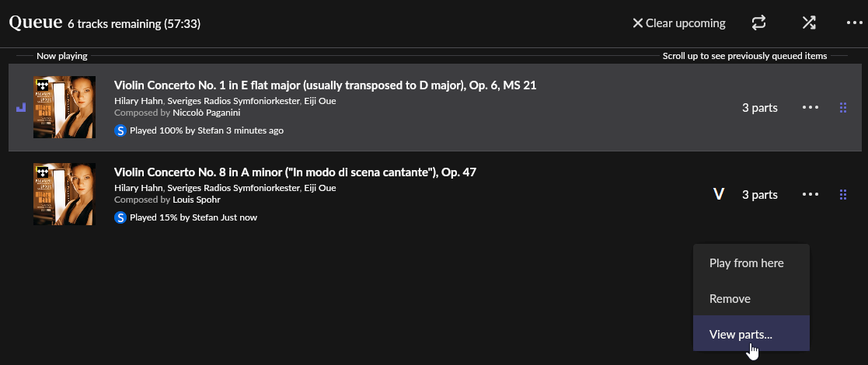Click Clear upcoming button

[678, 23]
